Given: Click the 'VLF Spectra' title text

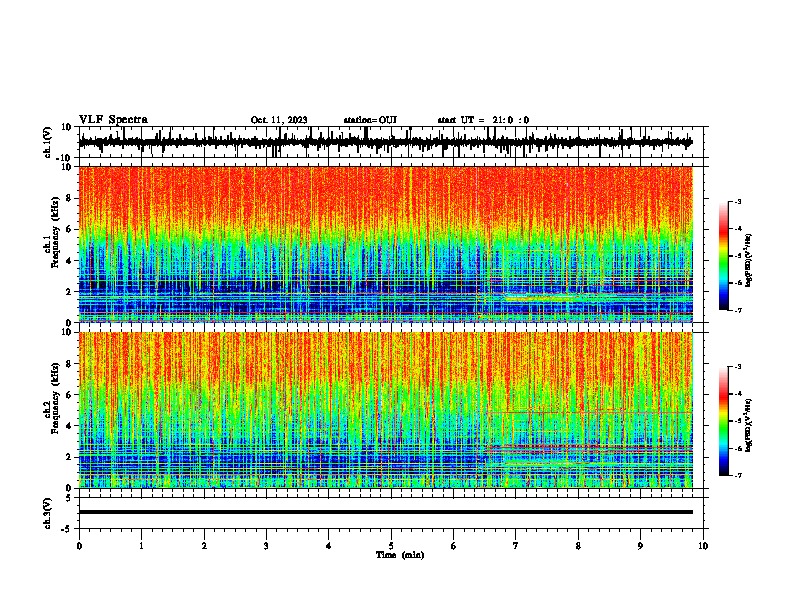Looking at the screenshot, I should (x=113, y=120).
